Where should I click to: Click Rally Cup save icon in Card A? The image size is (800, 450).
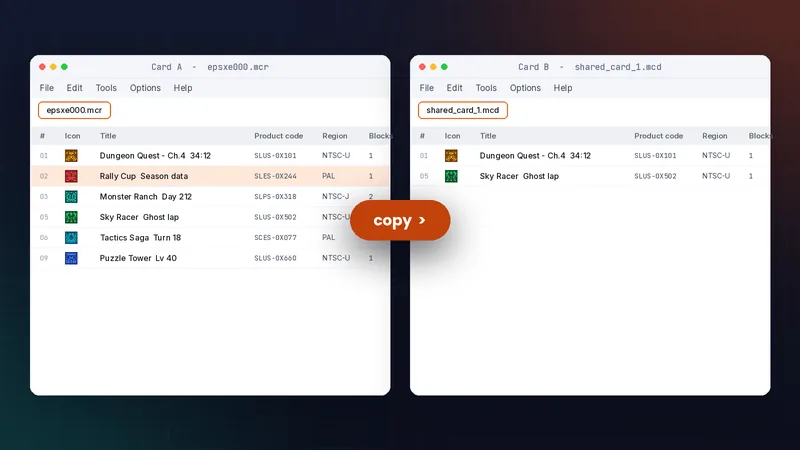pos(71,176)
